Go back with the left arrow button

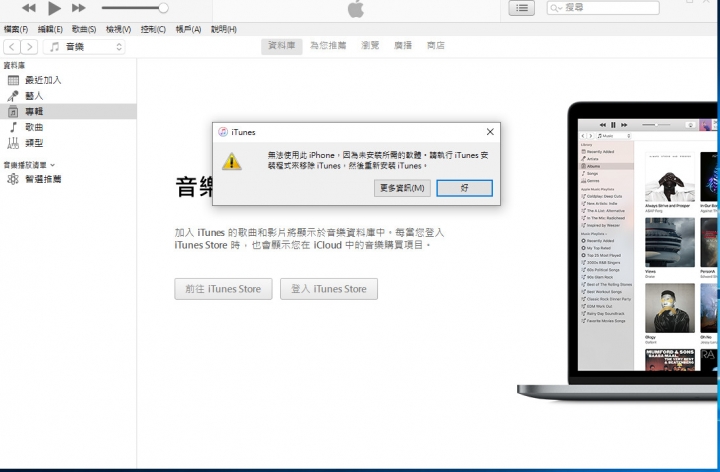pos(12,47)
